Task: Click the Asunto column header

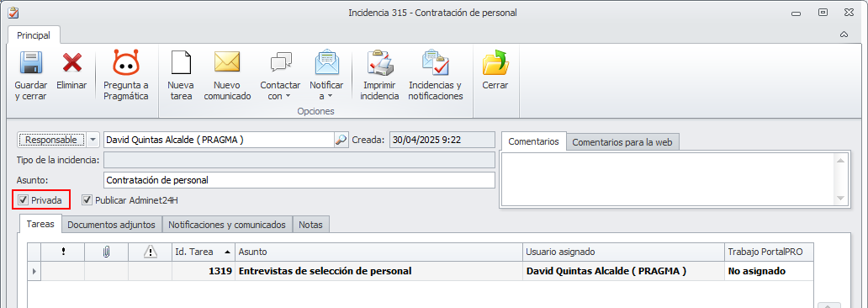Action: [378, 252]
